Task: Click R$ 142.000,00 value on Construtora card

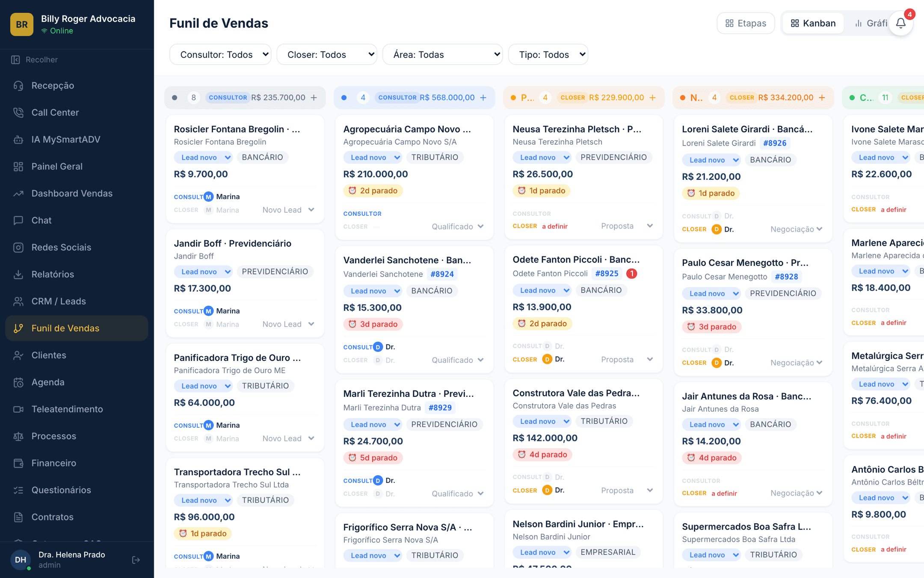Action: click(x=545, y=438)
